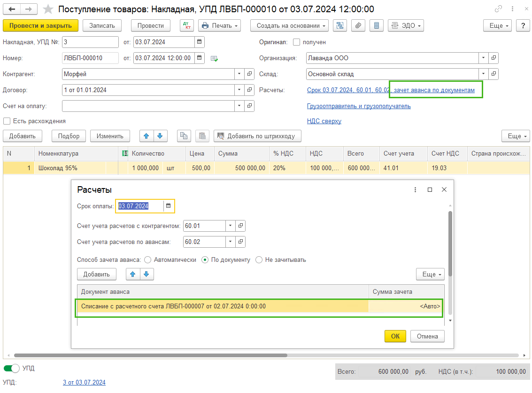Open account 60.02 card in Расчеты

(240, 242)
